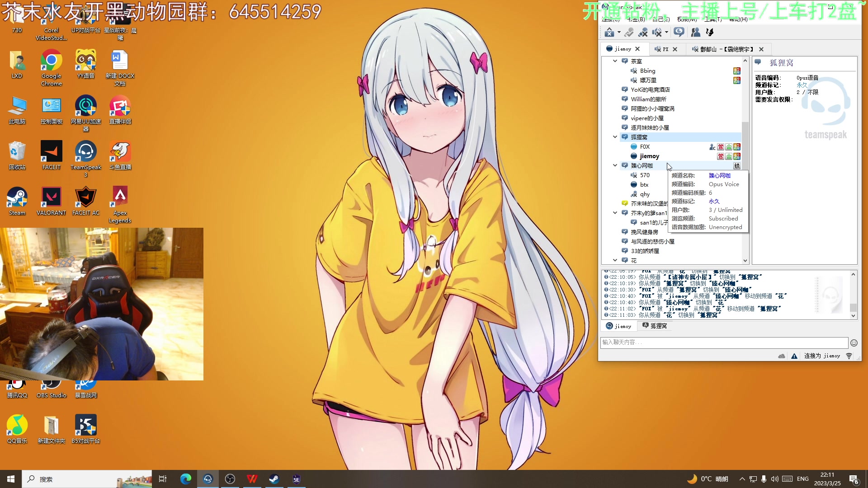The image size is (868, 488).
Task: Select user Bbing in 茶室 channel
Action: coord(647,70)
